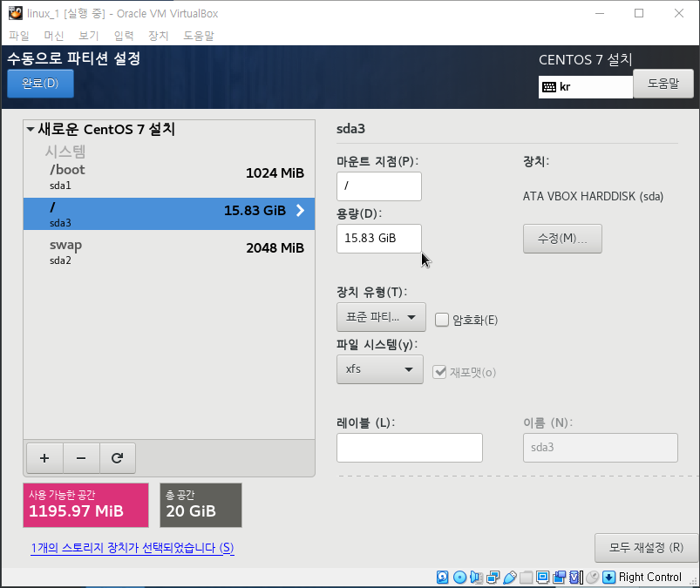Click the optical disc status icon

[459, 577]
